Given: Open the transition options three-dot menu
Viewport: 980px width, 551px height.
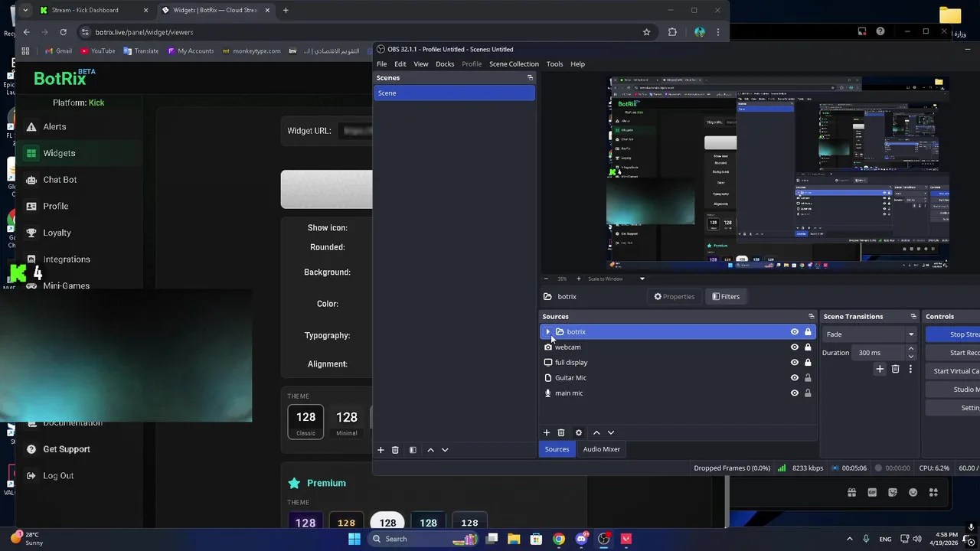Looking at the screenshot, I should [x=910, y=369].
